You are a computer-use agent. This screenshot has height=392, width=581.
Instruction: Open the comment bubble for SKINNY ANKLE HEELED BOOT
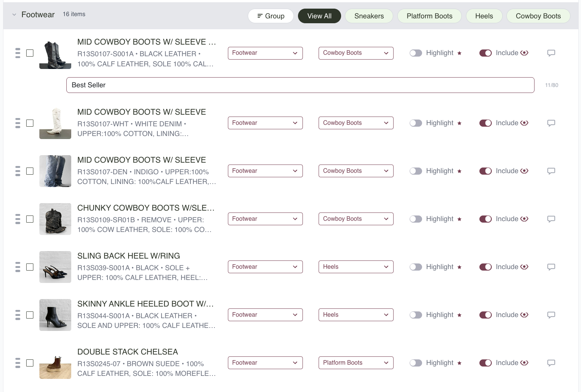point(551,315)
